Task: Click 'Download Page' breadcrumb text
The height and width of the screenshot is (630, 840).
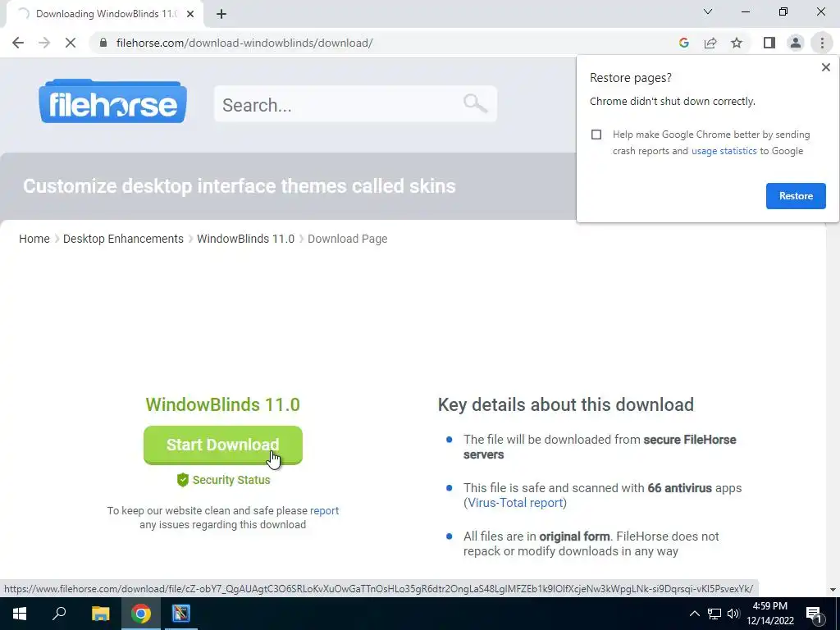Action: (347, 239)
